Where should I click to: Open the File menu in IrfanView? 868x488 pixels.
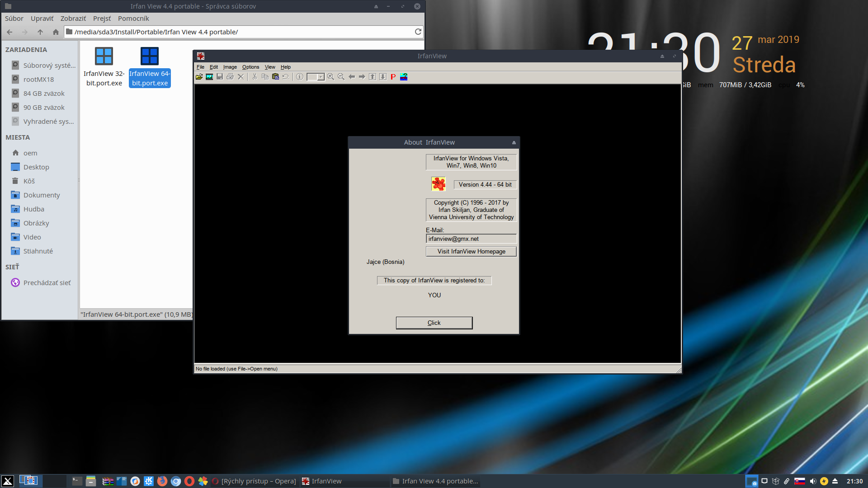click(x=200, y=67)
